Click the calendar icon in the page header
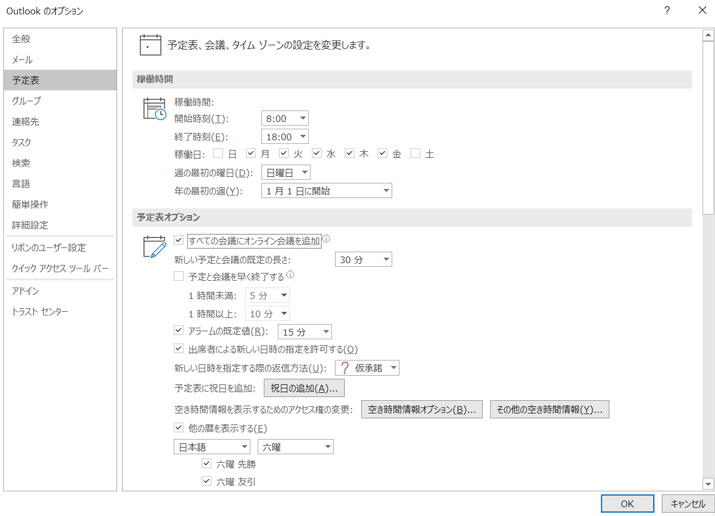This screenshot has width=715, height=516. click(x=150, y=45)
